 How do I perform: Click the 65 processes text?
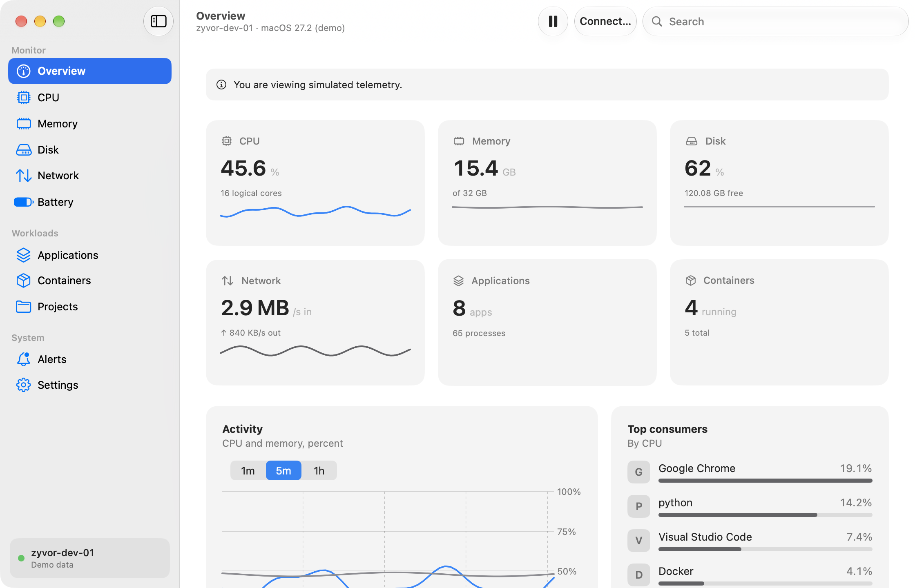point(479,333)
